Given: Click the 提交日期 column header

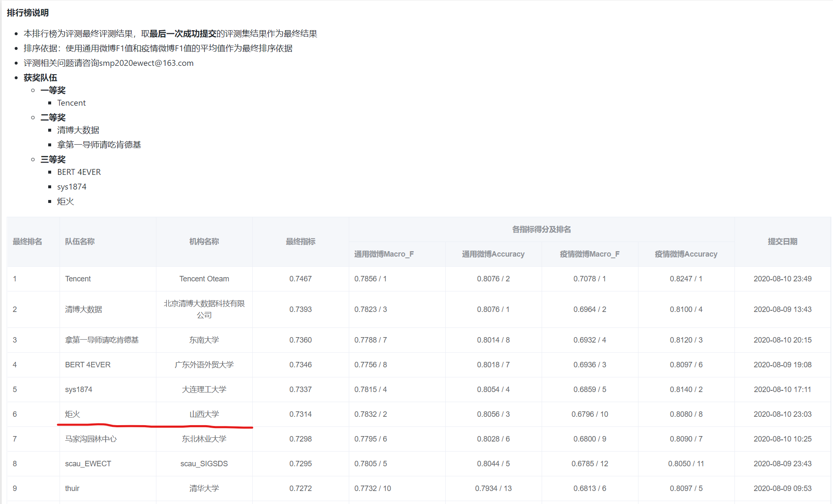Looking at the screenshot, I should pos(782,242).
